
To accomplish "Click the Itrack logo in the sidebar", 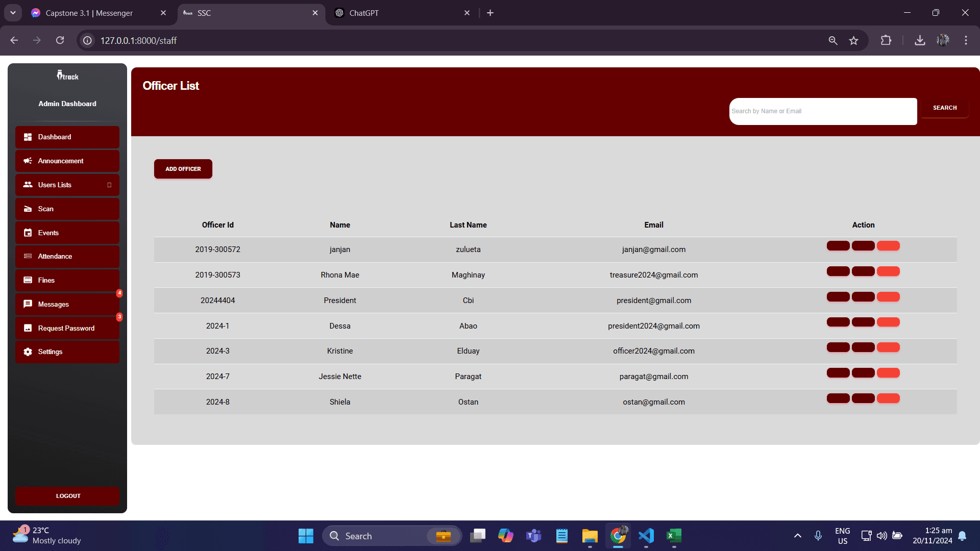I will (x=67, y=76).
